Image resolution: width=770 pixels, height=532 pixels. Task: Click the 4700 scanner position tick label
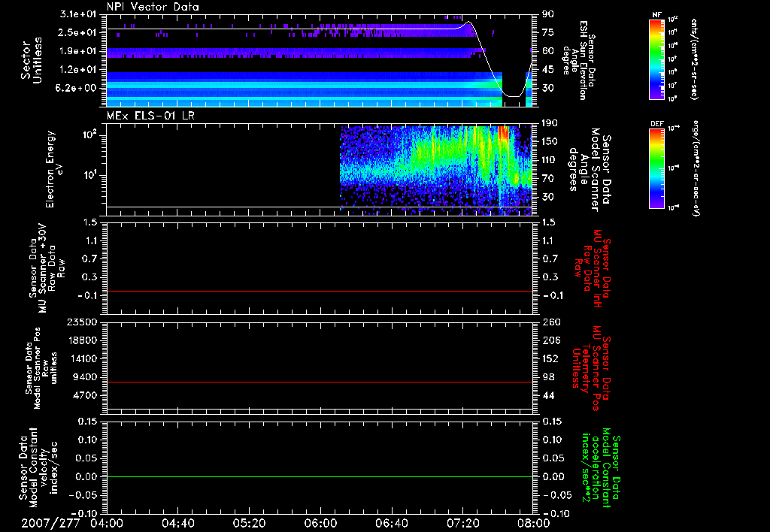[84, 395]
